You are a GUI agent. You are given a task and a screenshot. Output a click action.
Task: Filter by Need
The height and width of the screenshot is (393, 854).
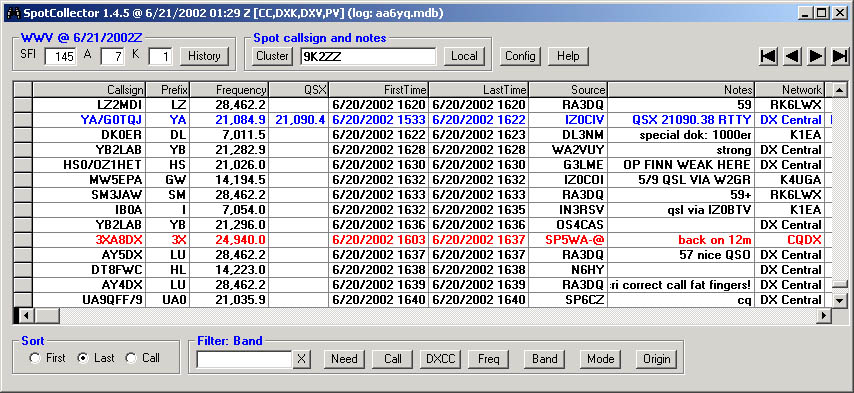click(344, 358)
